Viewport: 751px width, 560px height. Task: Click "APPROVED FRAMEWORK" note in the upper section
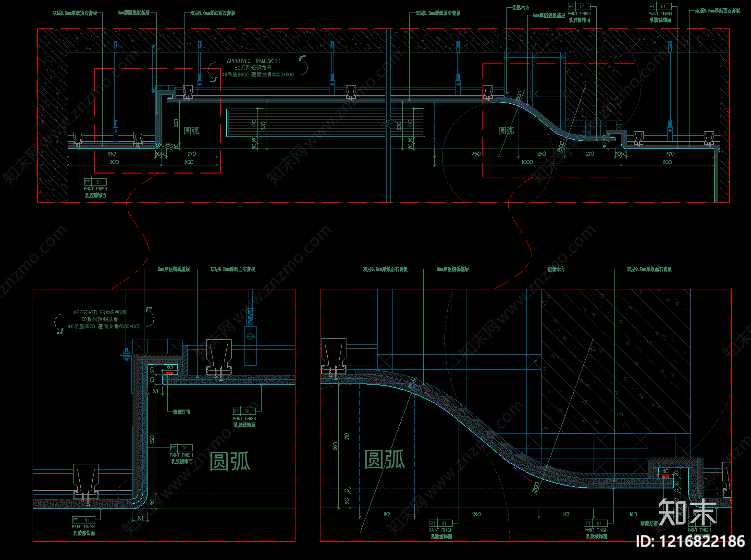click(x=253, y=61)
